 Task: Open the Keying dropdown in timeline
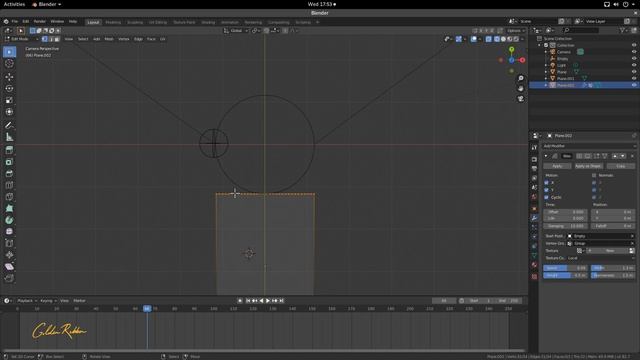pos(48,301)
